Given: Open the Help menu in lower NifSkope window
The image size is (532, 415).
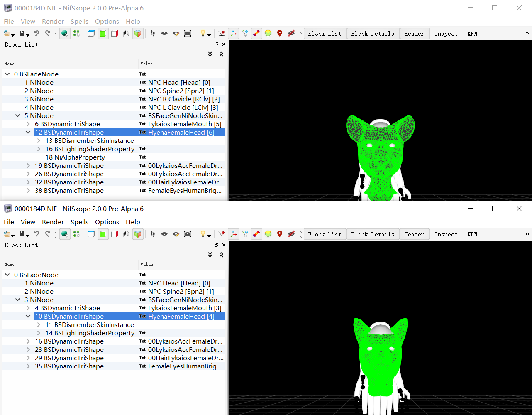Looking at the screenshot, I should [133, 222].
